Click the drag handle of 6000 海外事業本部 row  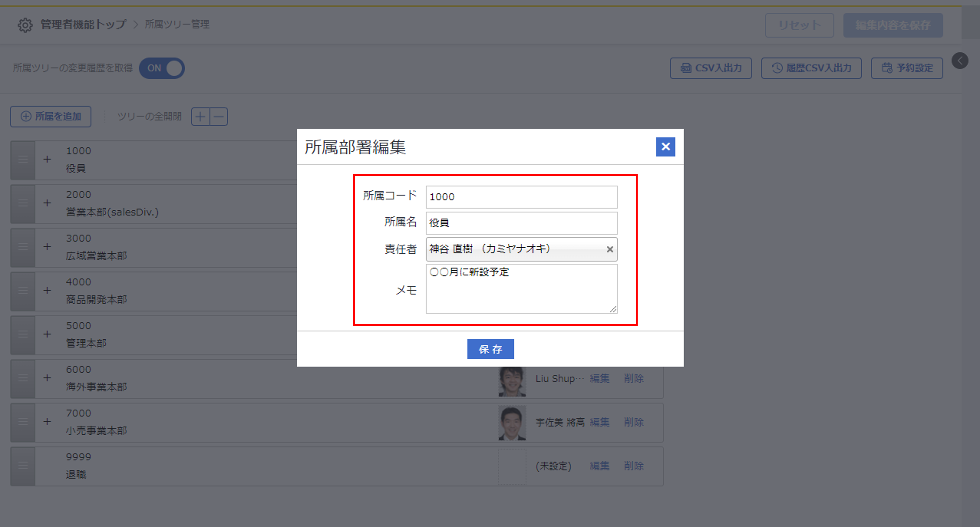[23, 379]
